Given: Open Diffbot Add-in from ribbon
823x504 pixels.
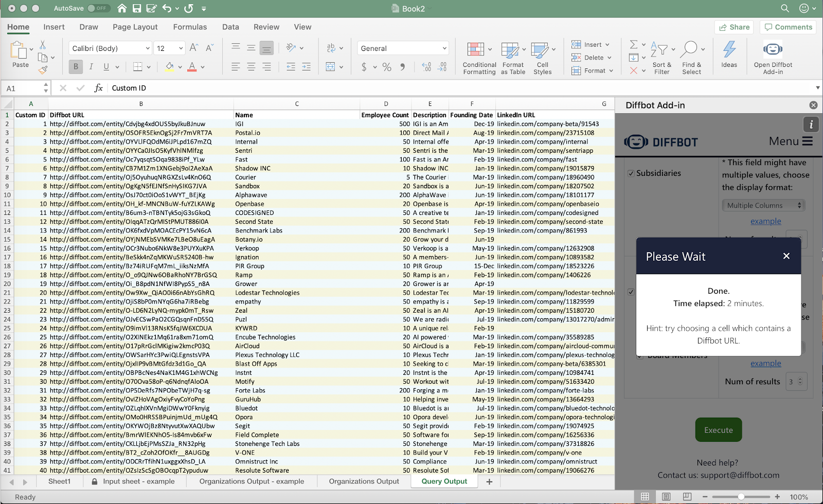Looking at the screenshot, I should (x=773, y=58).
